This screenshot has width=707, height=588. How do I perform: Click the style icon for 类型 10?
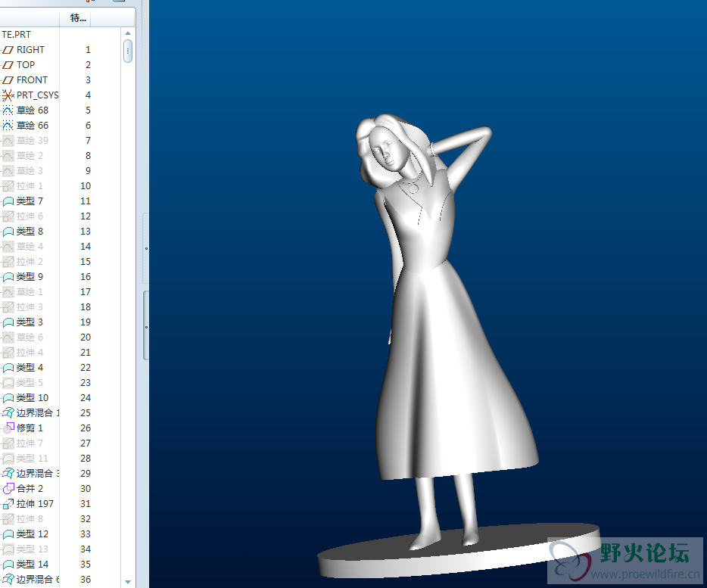pos(8,398)
